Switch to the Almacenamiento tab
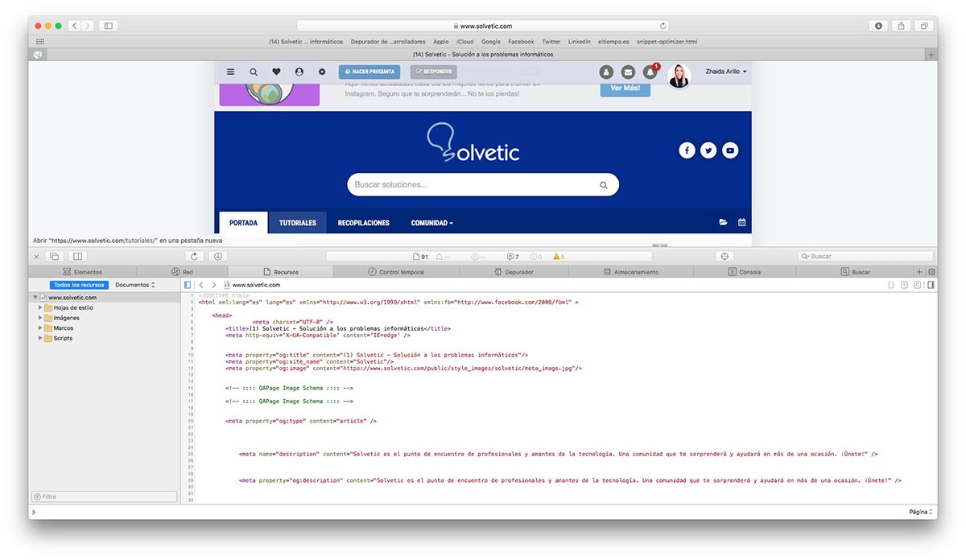Viewport: 966px width, 560px height. (631, 272)
